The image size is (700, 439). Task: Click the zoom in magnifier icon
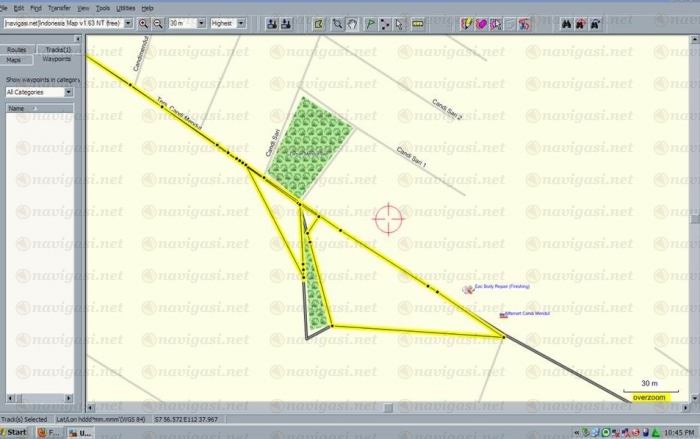click(144, 22)
